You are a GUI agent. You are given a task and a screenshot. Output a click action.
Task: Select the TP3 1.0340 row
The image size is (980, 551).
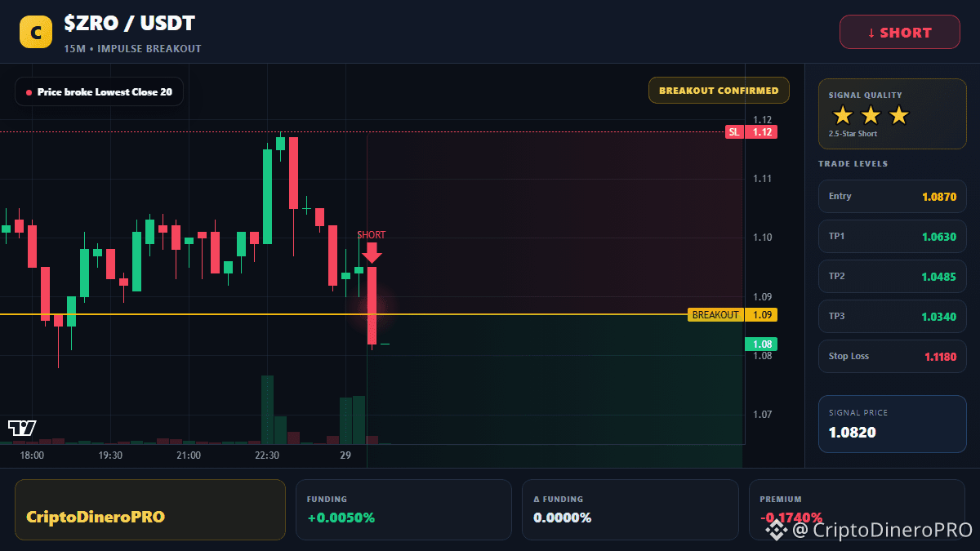892,317
